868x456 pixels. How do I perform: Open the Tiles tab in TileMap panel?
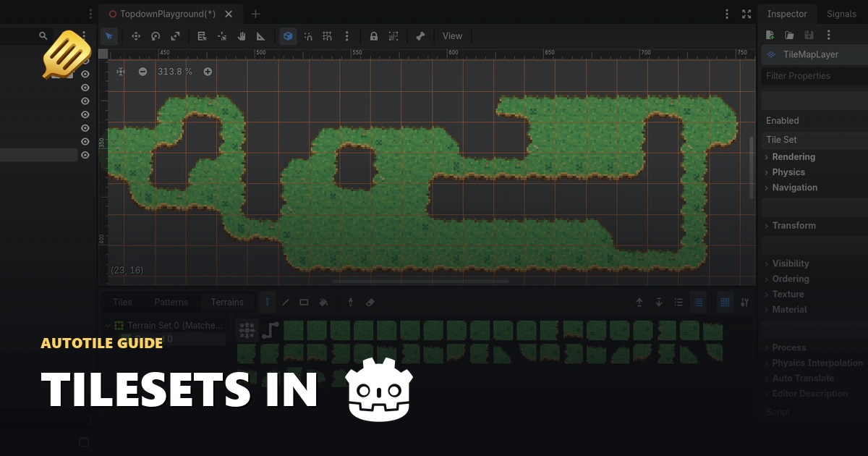click(122, 303)
